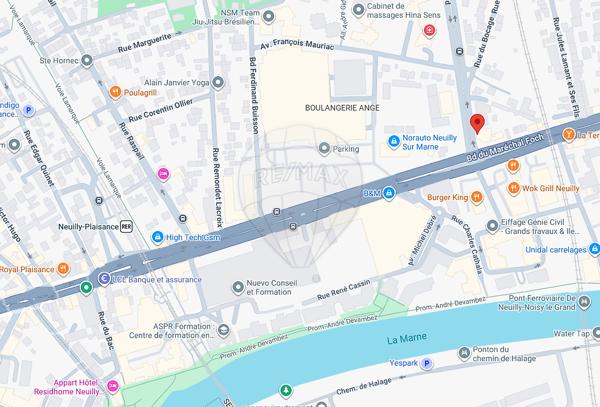Open the Ste Hornec place marker
The image size is (600, 407).
click(87, 60)
